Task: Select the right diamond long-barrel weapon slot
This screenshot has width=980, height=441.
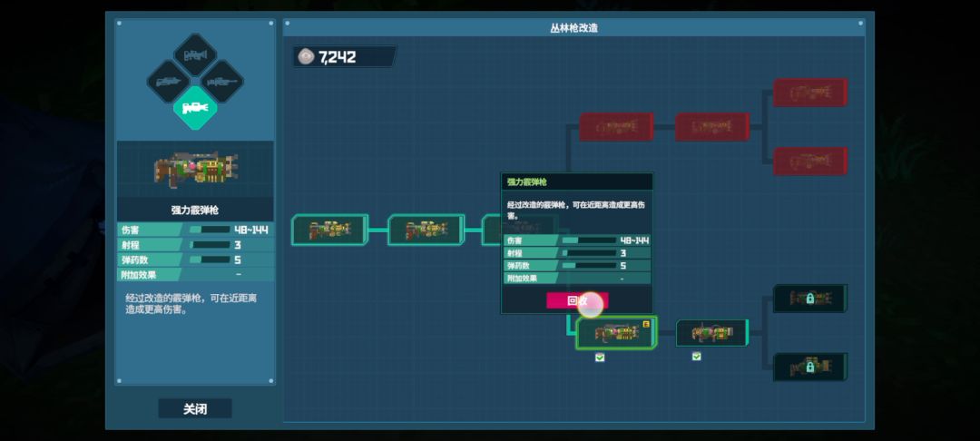Action: click(x=222, y=82)
